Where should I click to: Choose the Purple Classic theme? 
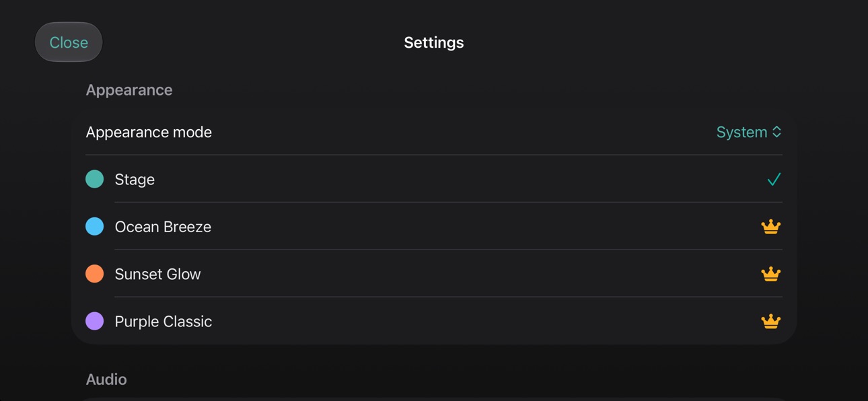coord(434,322)
